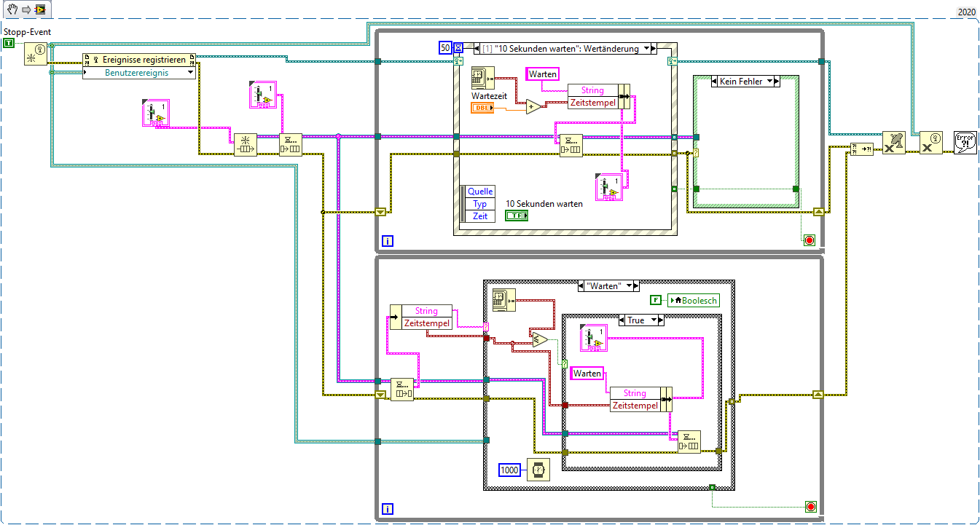The image size is (980, 525).
Task: Click the left shift register of the lower loop
Action: [380, 395]
